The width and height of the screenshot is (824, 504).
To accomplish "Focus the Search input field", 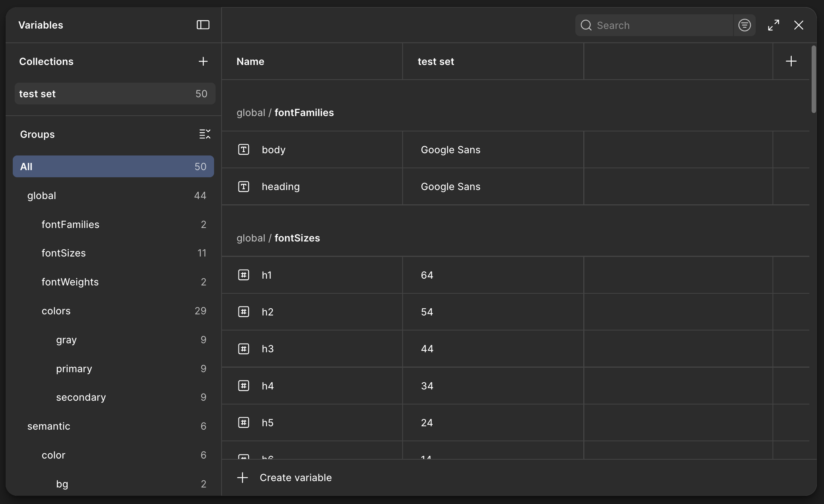I will 654,25.
